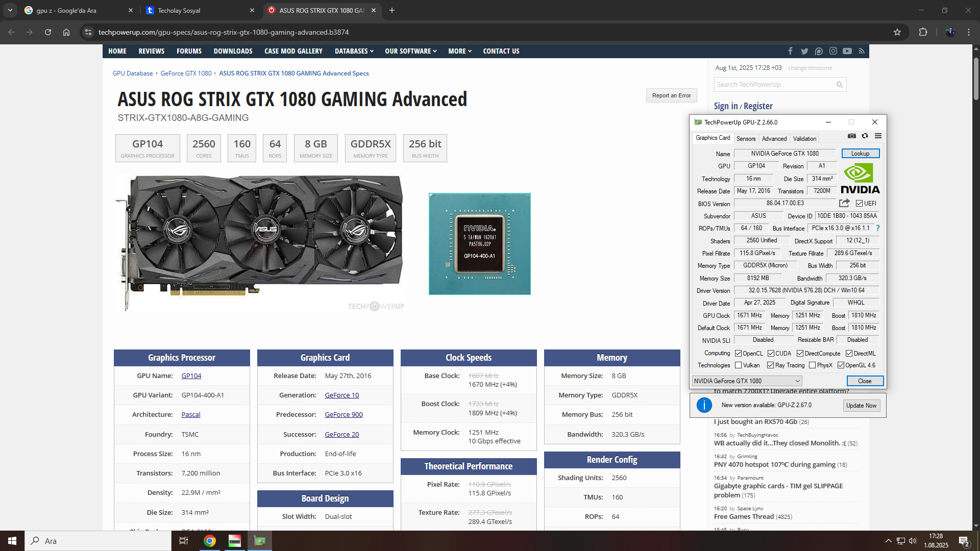
Task: Click the Lookup button in GPU-Z
Action: (860, 154)
